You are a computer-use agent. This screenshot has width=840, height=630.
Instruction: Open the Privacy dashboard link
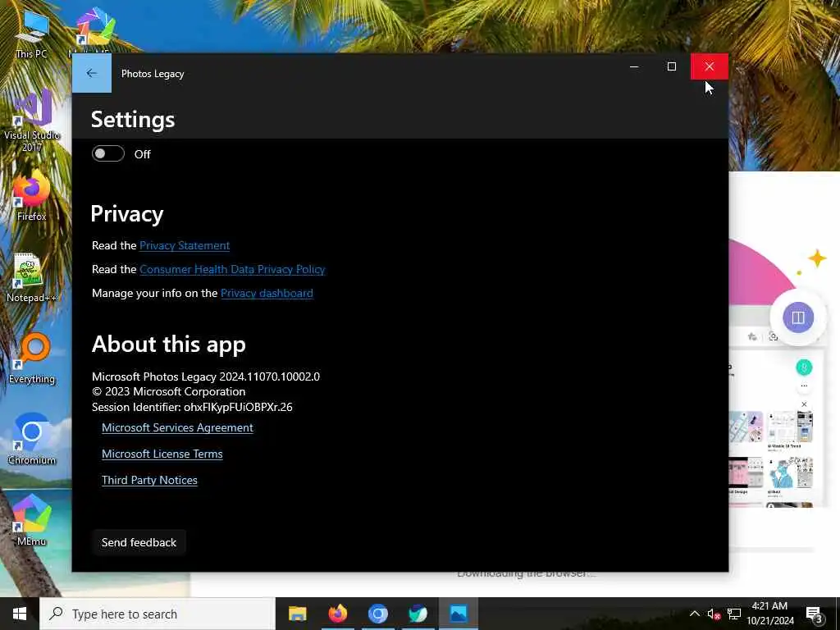tap(267, 293)
